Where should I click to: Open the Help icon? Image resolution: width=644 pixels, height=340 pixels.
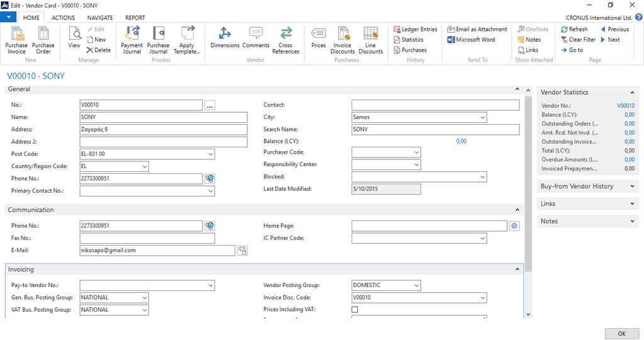tap(639, 17)
